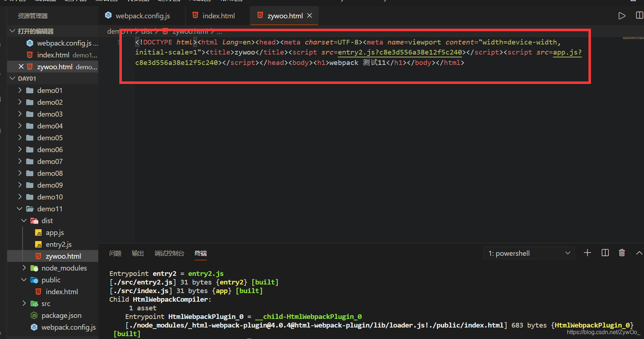Open the powershell terminal selector dropdown
Viewport: 644px width, 339px height.
click(529, 253)
